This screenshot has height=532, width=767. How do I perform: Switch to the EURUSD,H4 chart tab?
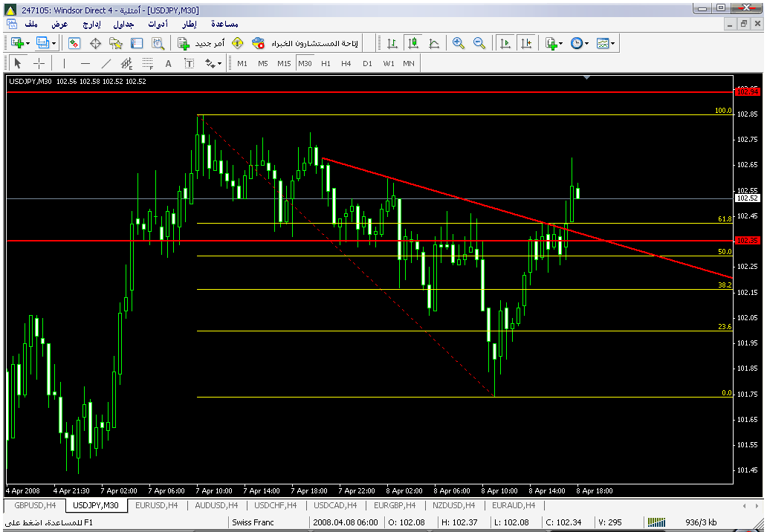point(155,505)
